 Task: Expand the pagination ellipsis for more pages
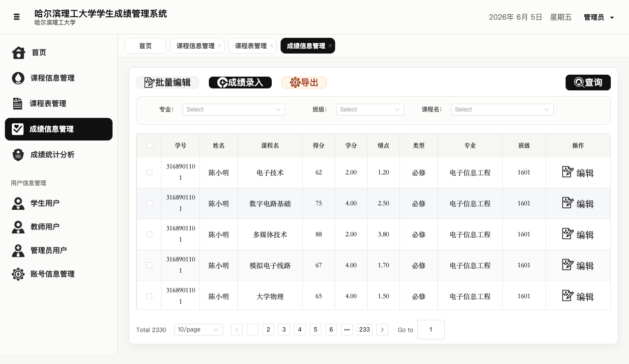point(347,330)
